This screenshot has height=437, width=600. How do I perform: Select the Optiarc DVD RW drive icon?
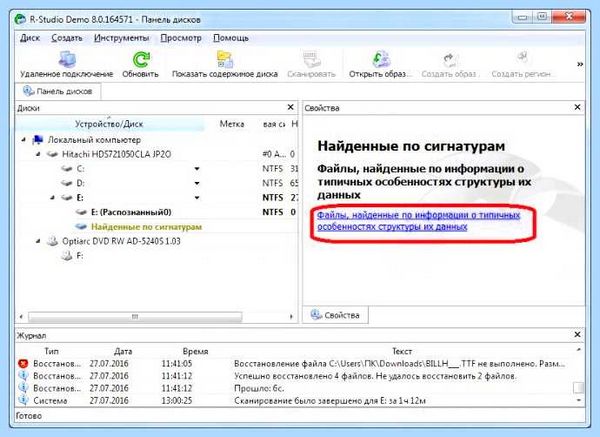click(x=52, y=241)
